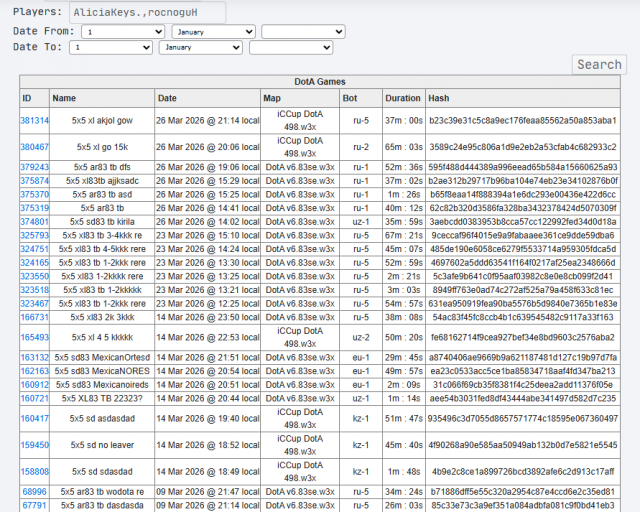
Task: Open game ID 160912 link
Action: click(x=35, y=385)
